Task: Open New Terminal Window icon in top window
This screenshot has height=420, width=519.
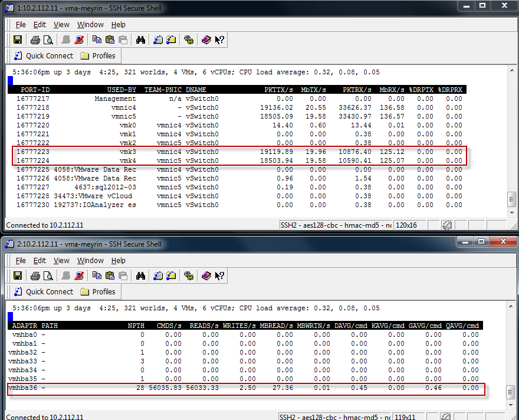Action: (158, 40)
